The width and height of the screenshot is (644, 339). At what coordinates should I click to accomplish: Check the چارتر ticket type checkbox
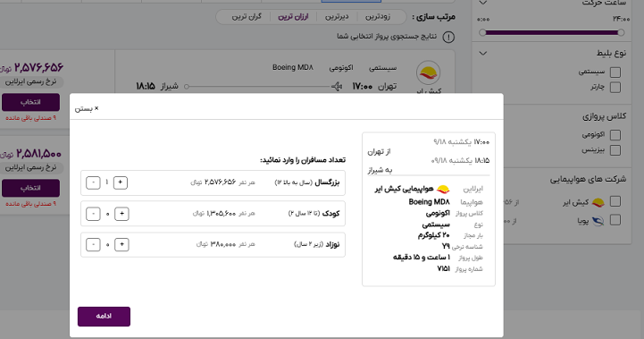pos(615,88)
